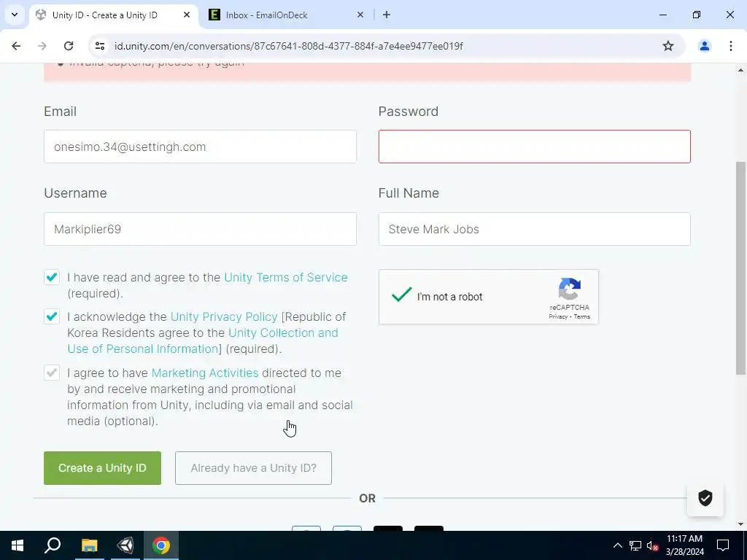The width and height of the screenshot is (747, 560).
Task: Open Unity from the taskbar
Action: (125, 545)
